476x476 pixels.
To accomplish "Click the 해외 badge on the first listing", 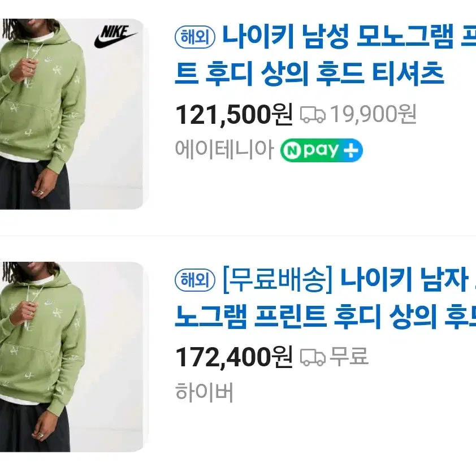I will tap(195, 37).
